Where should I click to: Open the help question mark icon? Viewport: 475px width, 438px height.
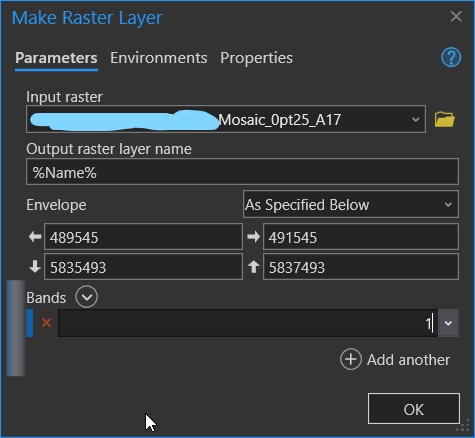tap(451, 58)
